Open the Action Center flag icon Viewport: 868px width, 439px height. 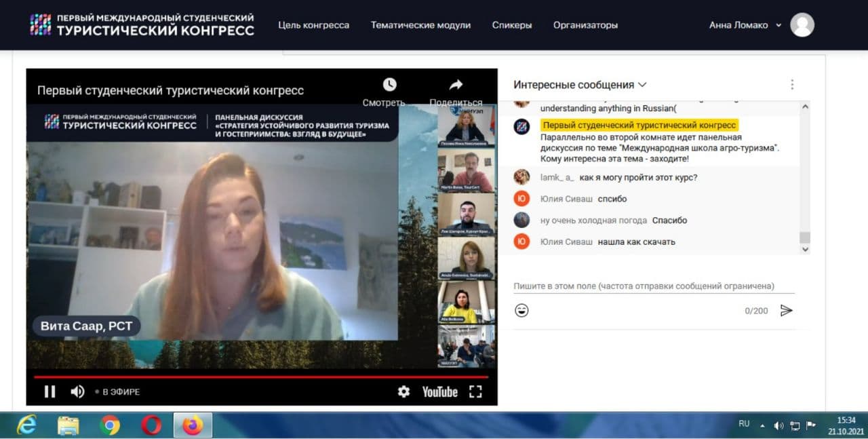click(810, 425)
